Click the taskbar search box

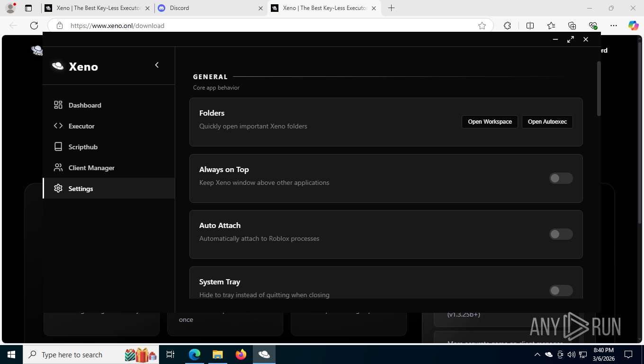point(91,355)
